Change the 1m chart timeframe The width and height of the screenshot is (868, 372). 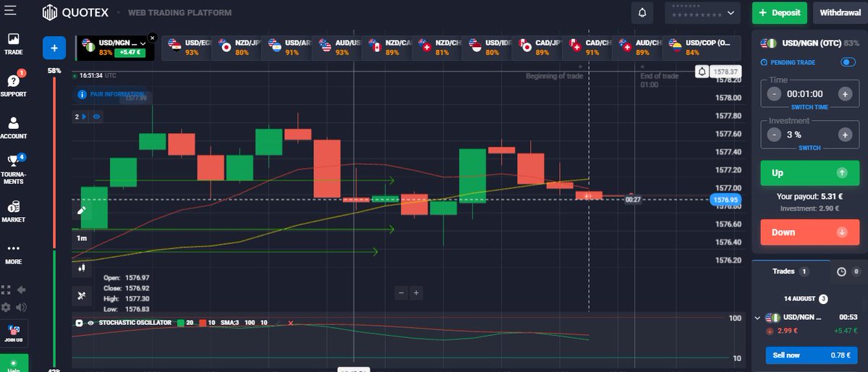click(x=82, y=238)
